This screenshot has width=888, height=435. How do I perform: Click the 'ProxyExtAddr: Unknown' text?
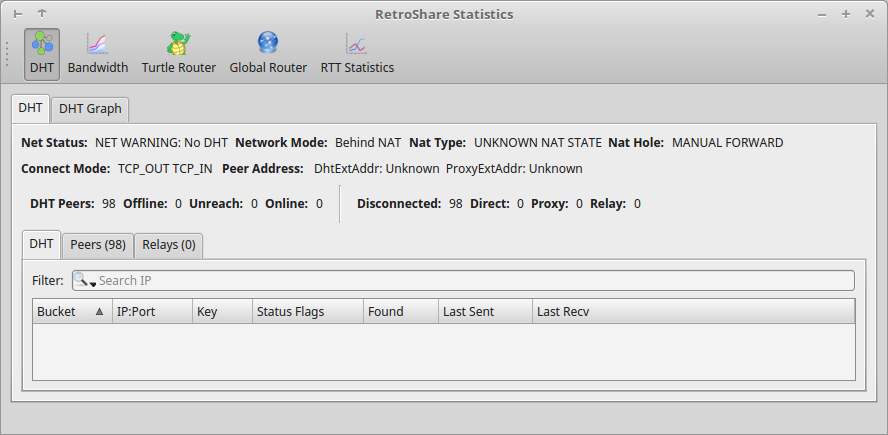pyautogui.click(x=514, y=169)
